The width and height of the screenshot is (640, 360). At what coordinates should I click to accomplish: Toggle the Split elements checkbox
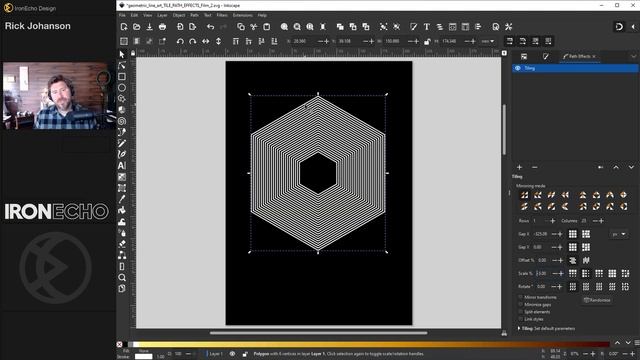click(x=520, y=312)
